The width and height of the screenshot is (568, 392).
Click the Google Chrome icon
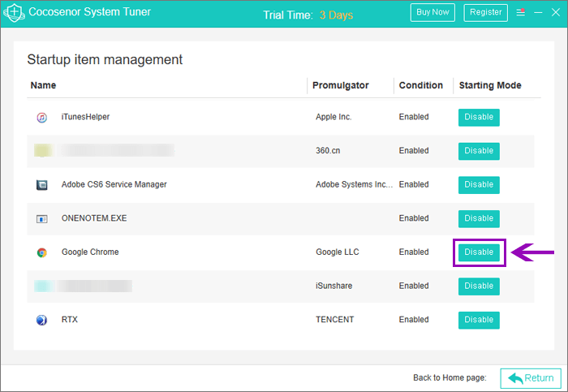coord(41,252)
